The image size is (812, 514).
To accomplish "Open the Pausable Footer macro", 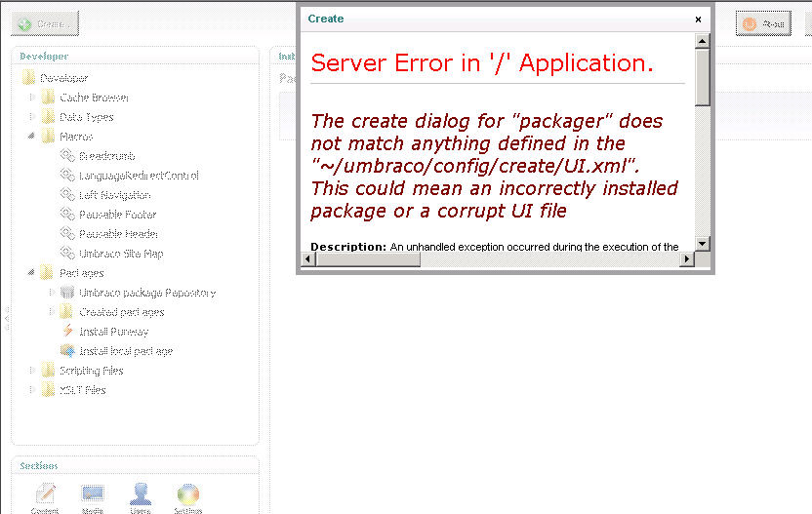I will tap(117, 215).
